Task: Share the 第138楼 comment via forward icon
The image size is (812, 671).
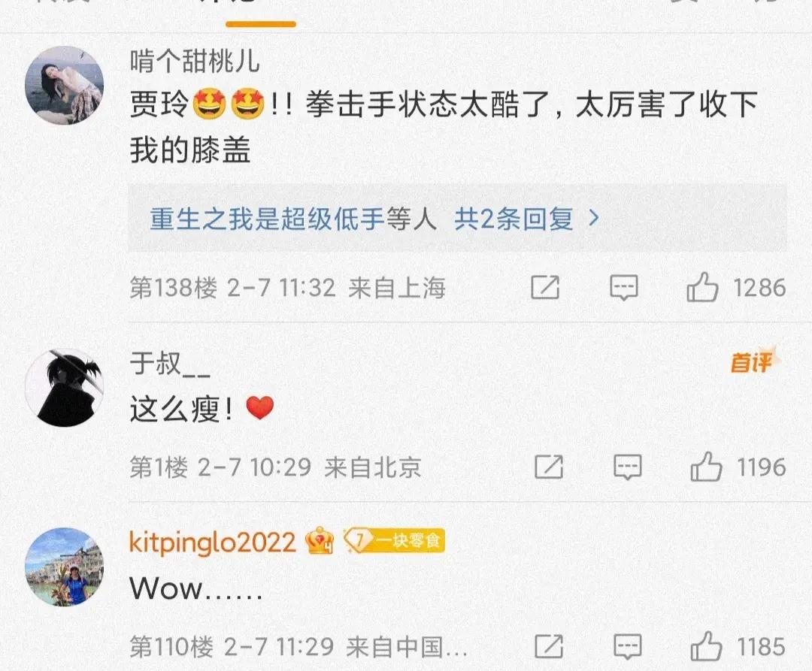Action: coord(545,287)
